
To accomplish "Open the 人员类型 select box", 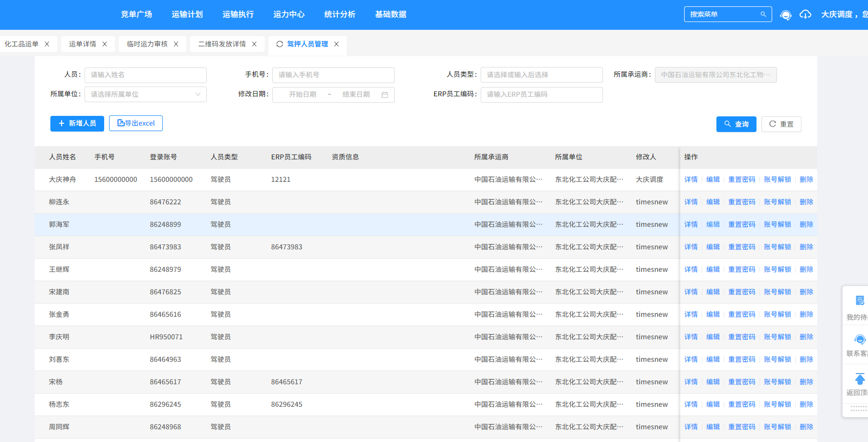I will pos(542,75).
